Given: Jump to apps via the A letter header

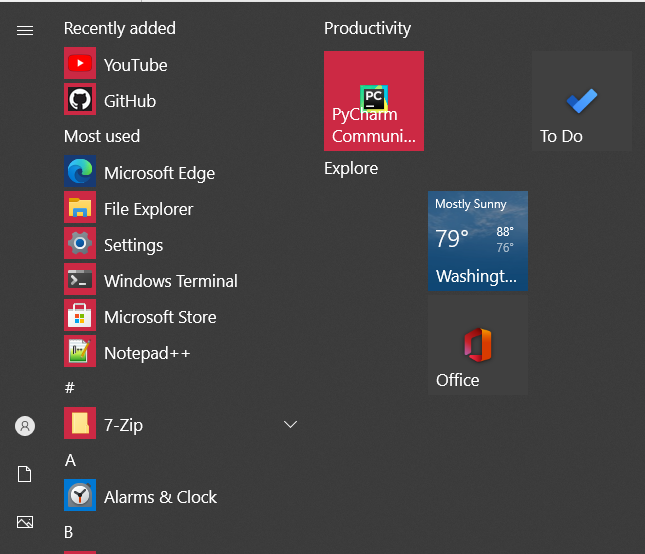Looking at the screenshot, I should click(x=70, y=461).
